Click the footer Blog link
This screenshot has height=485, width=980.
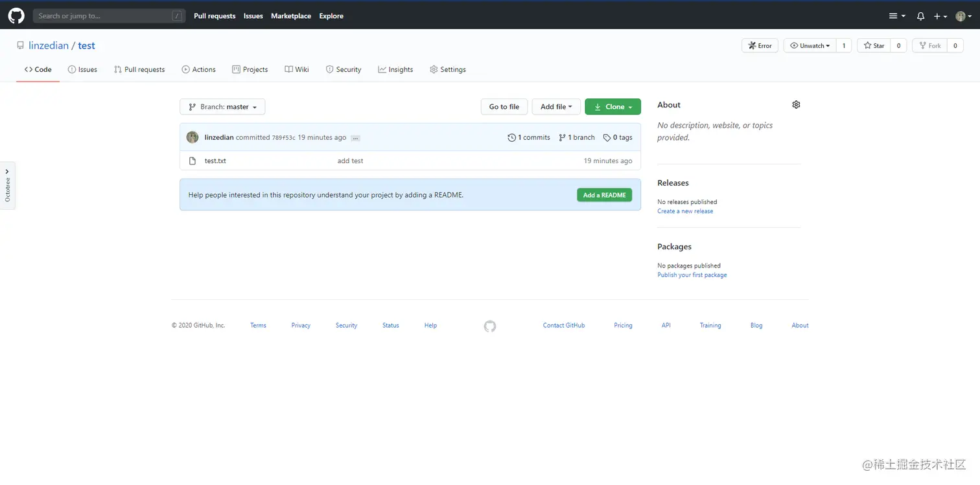click(x=756, y=326)
